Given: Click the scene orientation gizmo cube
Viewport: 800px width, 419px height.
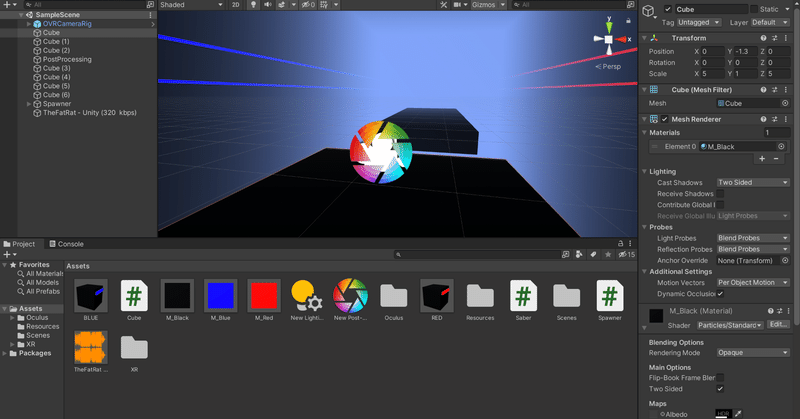Looking at the screenshot, I should 609,39.
